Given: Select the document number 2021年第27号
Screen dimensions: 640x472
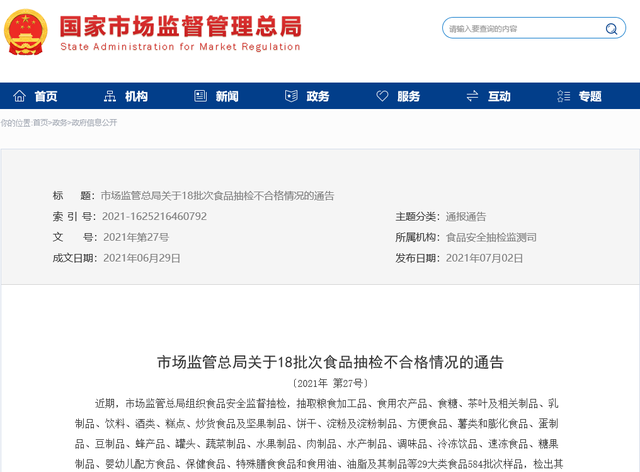Looking at the screenshot, I should point(136,237).
